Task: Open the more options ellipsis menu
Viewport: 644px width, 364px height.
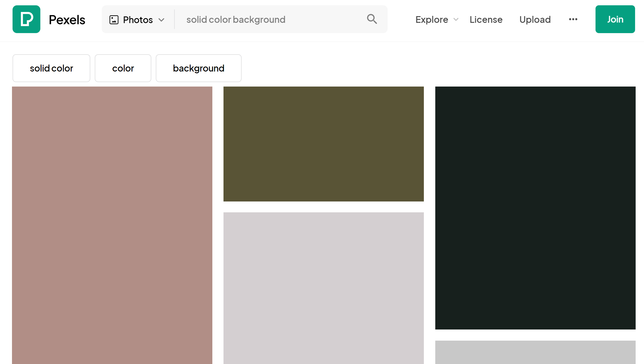Action: 573,19
